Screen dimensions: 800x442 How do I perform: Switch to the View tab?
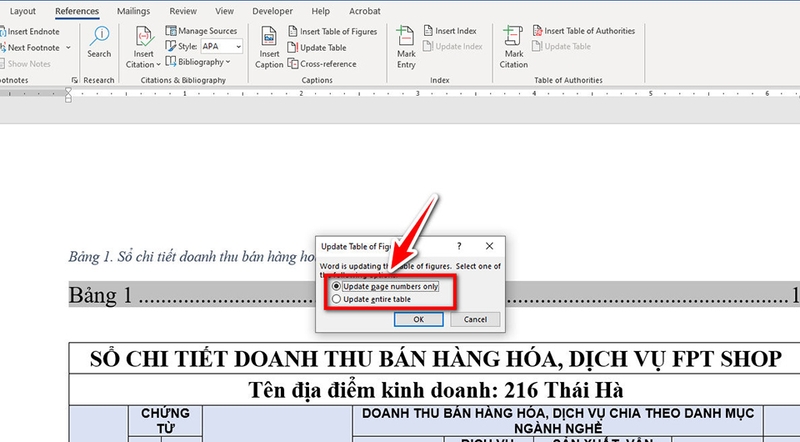pyautogui.click(x=224, y=11)
